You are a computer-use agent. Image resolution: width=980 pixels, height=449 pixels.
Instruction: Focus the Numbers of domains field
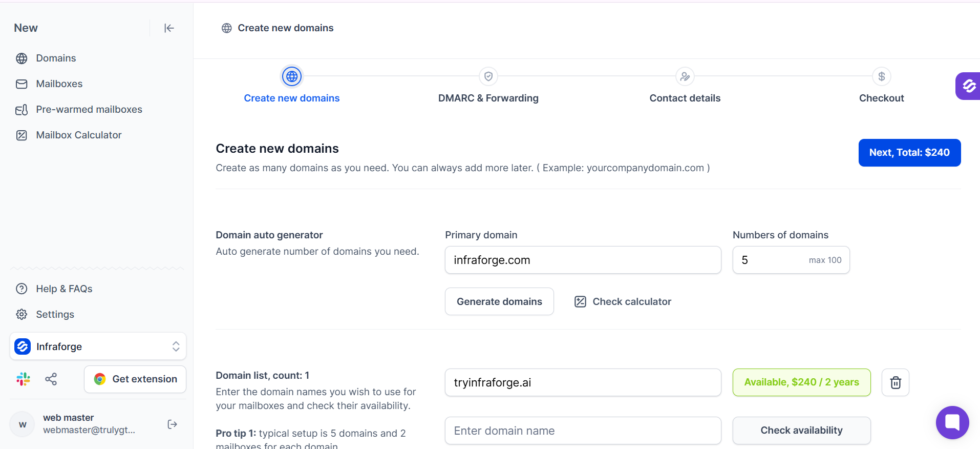[x=791, y=260]
